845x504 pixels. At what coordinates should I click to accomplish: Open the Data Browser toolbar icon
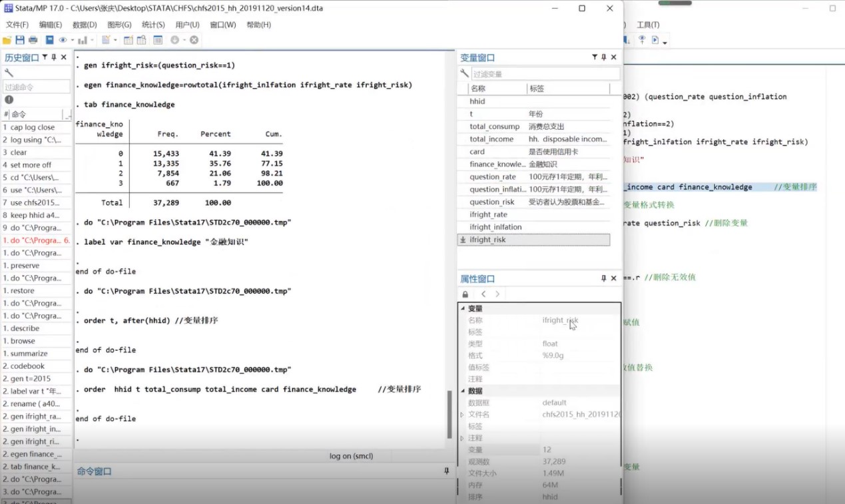[x=141, y=40]
